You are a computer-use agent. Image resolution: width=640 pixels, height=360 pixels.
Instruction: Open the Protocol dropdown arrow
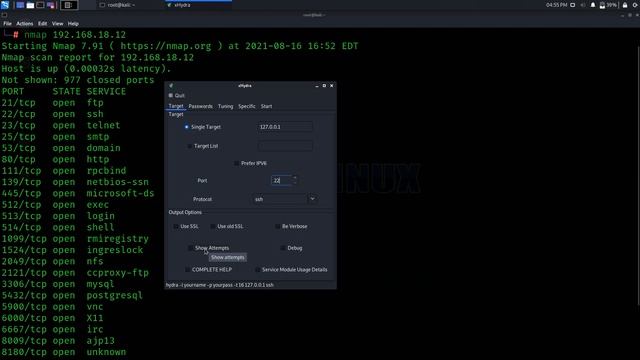(x=312, y=199)
